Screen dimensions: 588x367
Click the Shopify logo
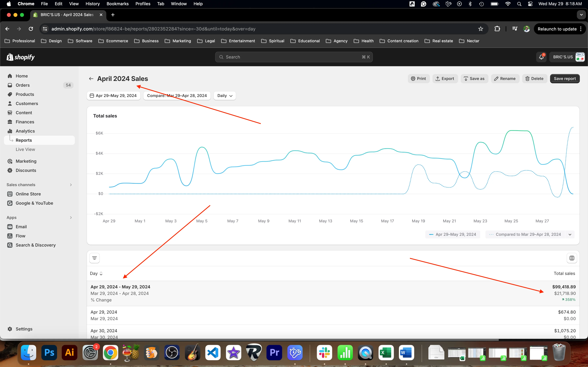pos(21,57)
